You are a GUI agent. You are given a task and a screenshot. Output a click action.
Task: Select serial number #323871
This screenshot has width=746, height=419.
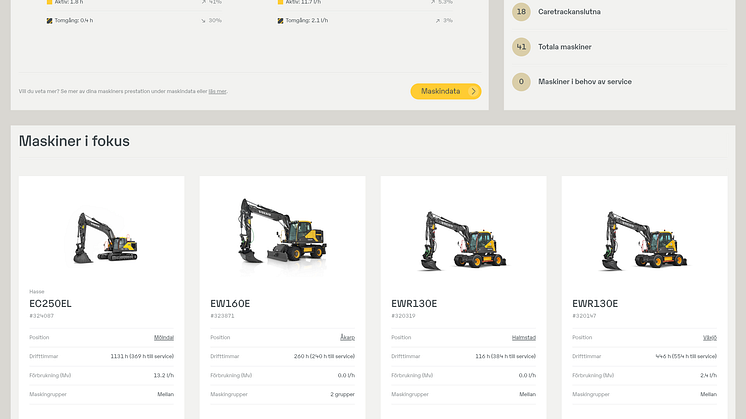point(222,316)
